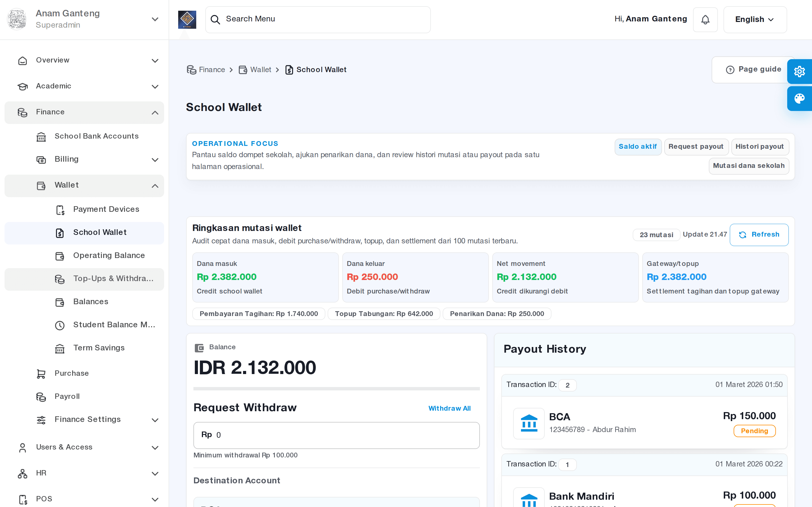Click the Withdraw All link
This screenshot has height=507, width=812.
(450, 408)
